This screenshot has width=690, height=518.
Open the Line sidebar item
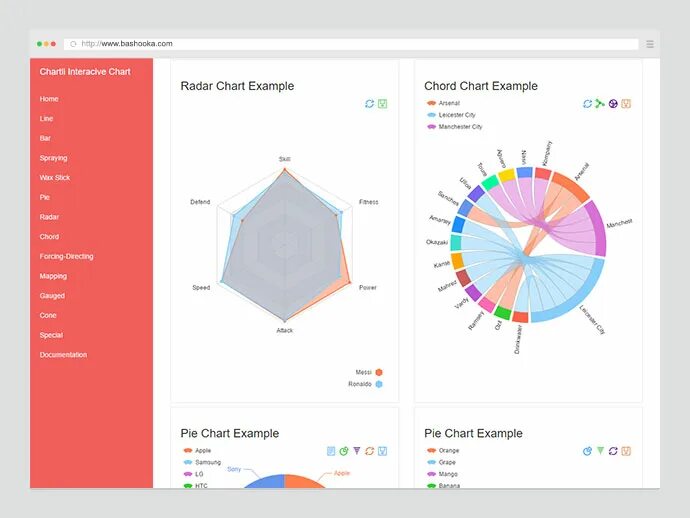coord(46,119)
